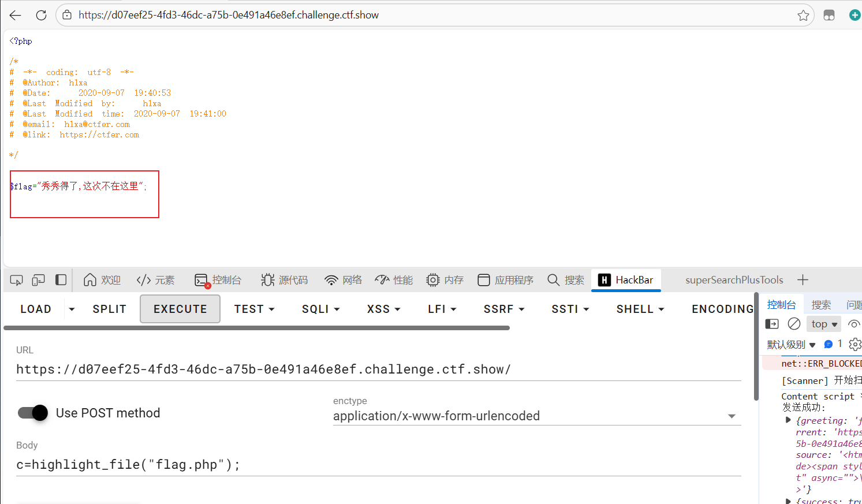The height and width of the screenshot is (504, 862).
Task: Focus the Body input with highlight_file payload
Action: tap(378, 465)
